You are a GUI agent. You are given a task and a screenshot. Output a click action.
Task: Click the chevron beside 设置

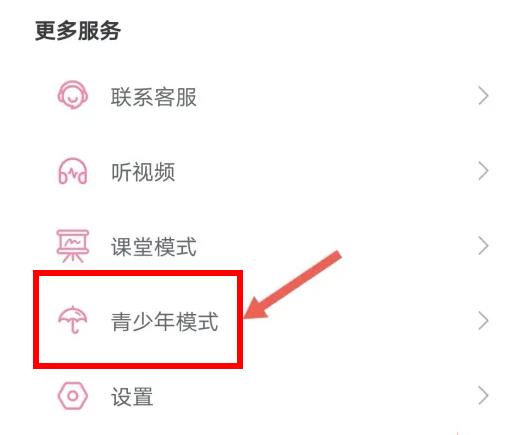[483, 396]
